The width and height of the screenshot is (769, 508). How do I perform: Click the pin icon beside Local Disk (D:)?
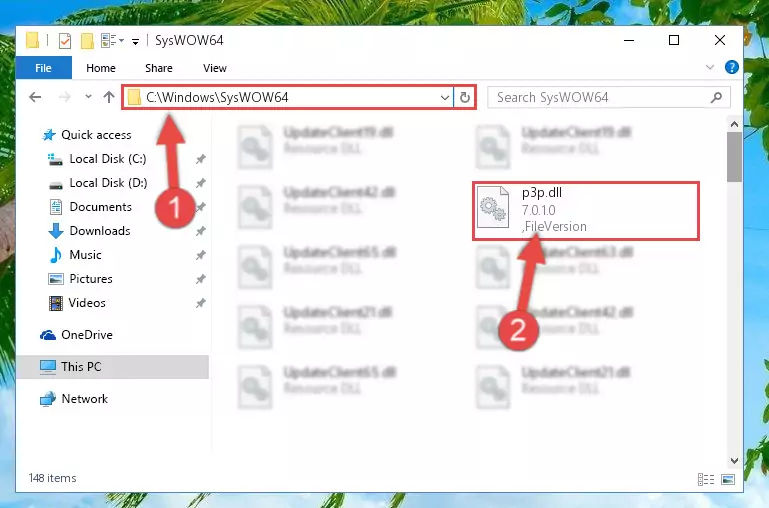coord(200,183)
